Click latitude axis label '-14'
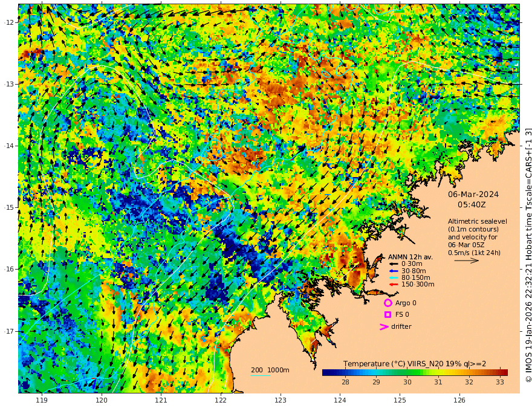Screen dimensions: 532x411 (9, 146)
